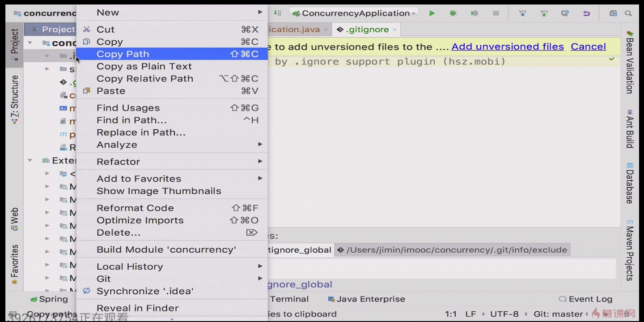Update project via VCS down-arrow icon
Viewport: 644px width, 322px height.
pyautogui.click(x=522, y=13)
